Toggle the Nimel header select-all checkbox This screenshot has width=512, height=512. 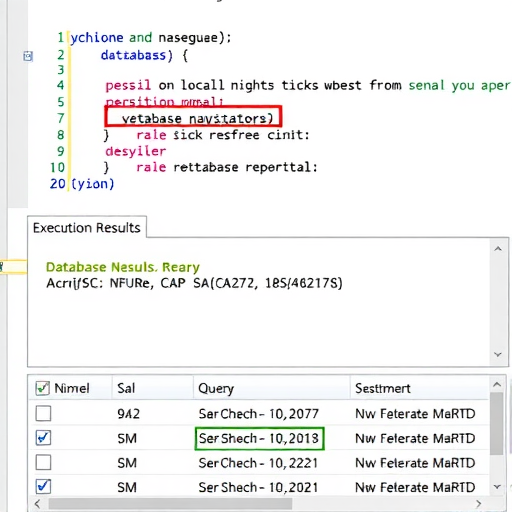(43, 388)
